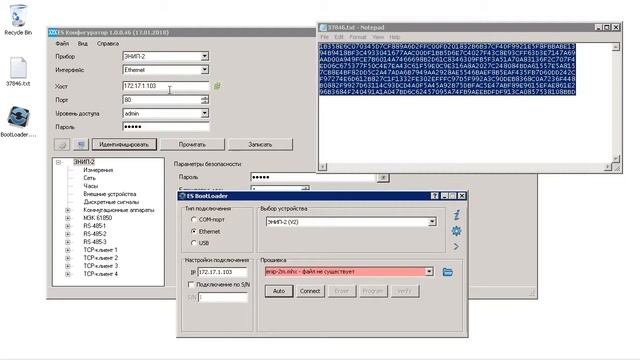Open Справка menu in Configurator

coord(108,43)
